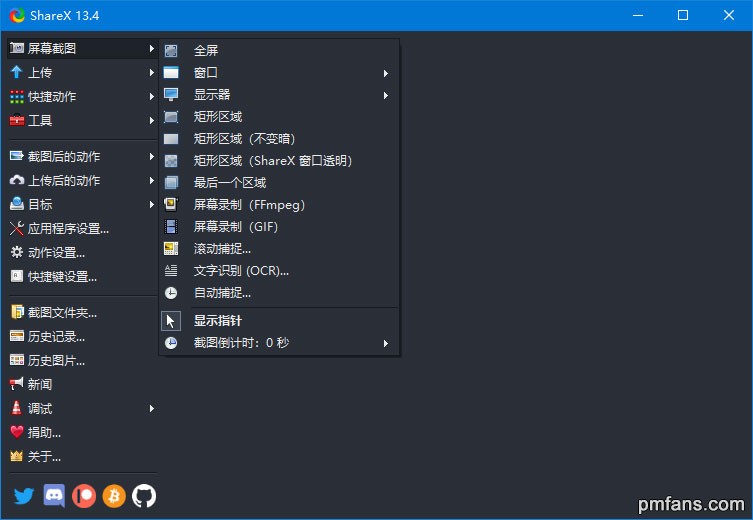Viewport: 753px width, 520px height.
Task: Click the 全屏 fullscreen capture icon
Action: [171, 50]
